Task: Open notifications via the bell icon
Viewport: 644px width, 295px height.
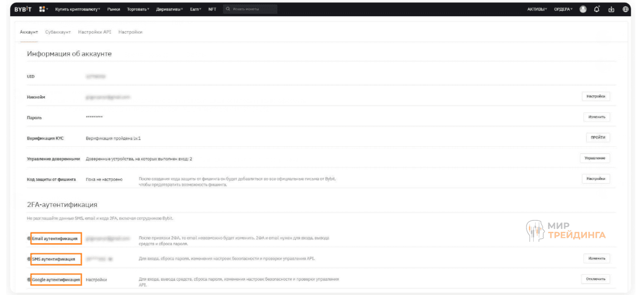Action: tap(597, 9)
